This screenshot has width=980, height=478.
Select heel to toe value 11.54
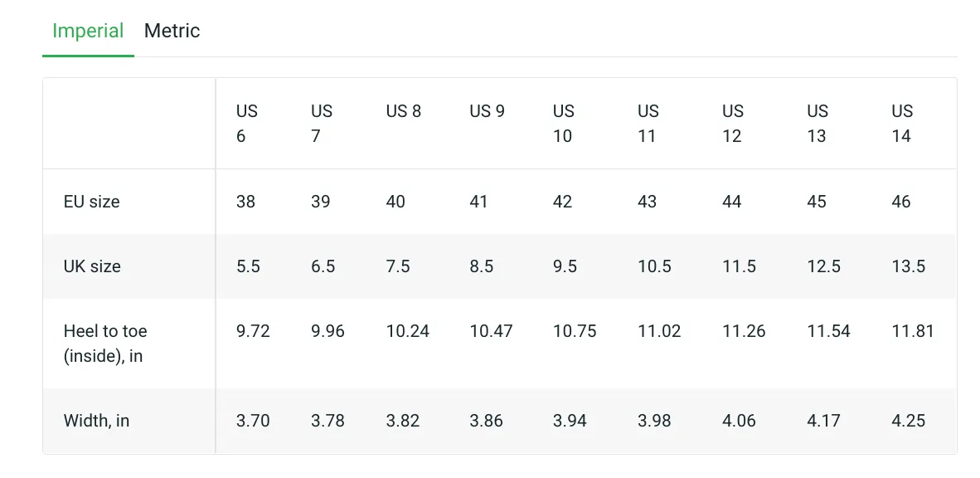pos(828,331)
